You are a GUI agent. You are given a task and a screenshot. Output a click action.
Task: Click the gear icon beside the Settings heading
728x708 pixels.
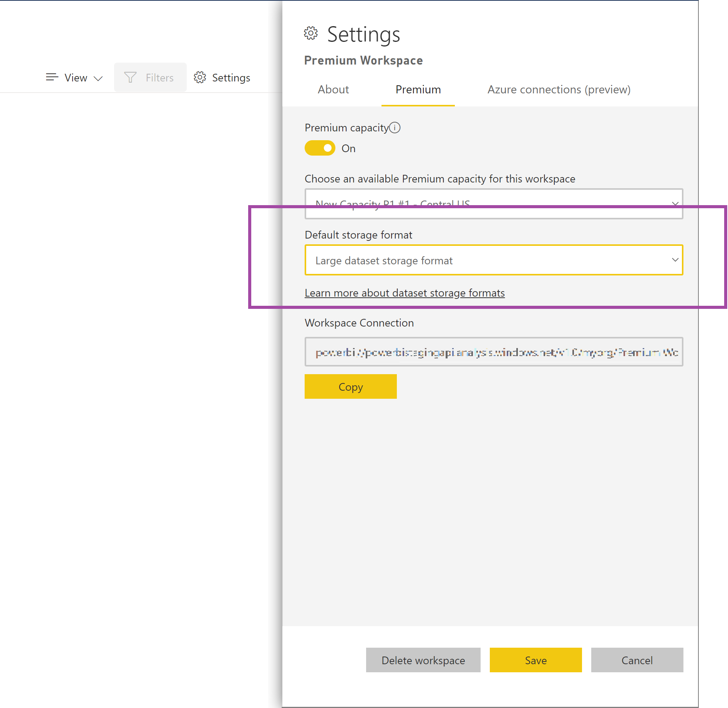311,34
